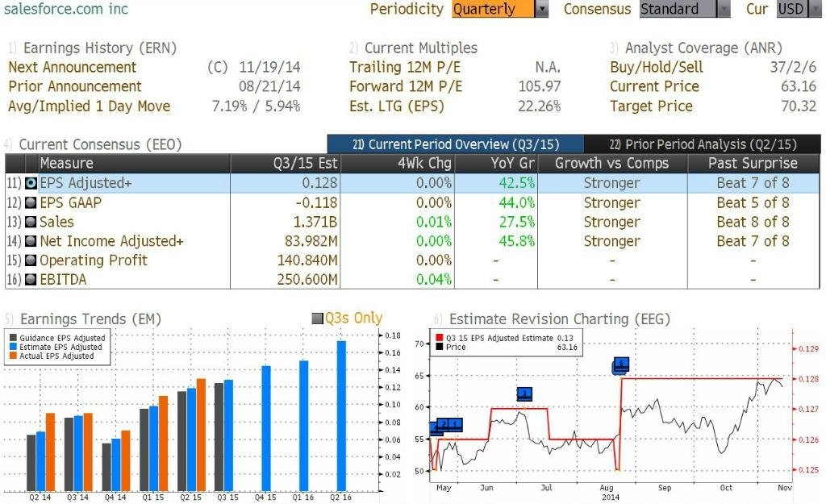Click the Estimate EPS Adjusted legend swatch
The width and height of the screenshot is (826, 504).
pos(13,347)
